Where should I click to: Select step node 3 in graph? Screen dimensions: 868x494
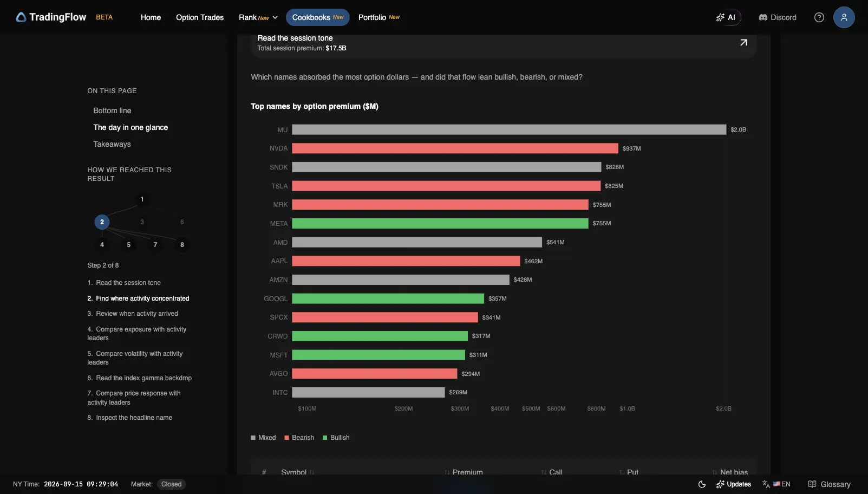coord(142,222)
